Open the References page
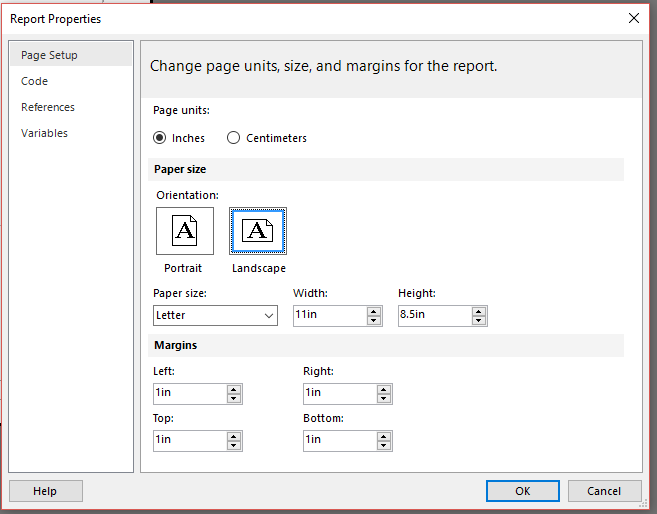Image resolution: width=657 pixels, height=514 pixels. coord(48,107)
